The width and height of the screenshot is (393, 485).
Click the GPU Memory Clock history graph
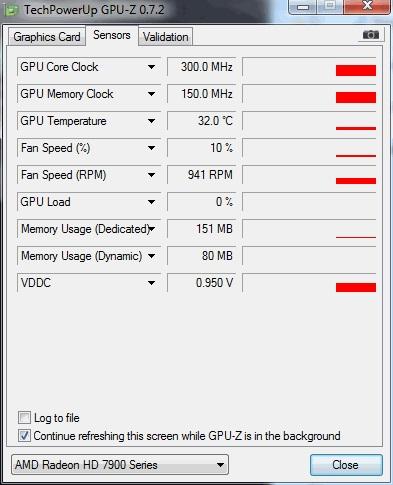pos(309,94)
